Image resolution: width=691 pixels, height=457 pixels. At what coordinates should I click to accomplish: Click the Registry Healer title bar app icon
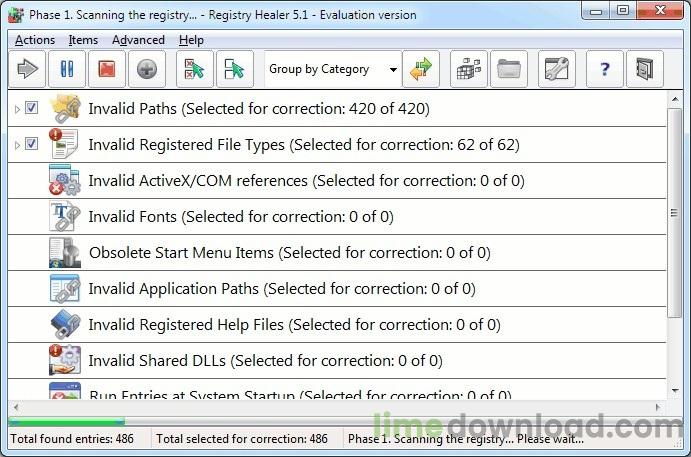pos(16,15)
